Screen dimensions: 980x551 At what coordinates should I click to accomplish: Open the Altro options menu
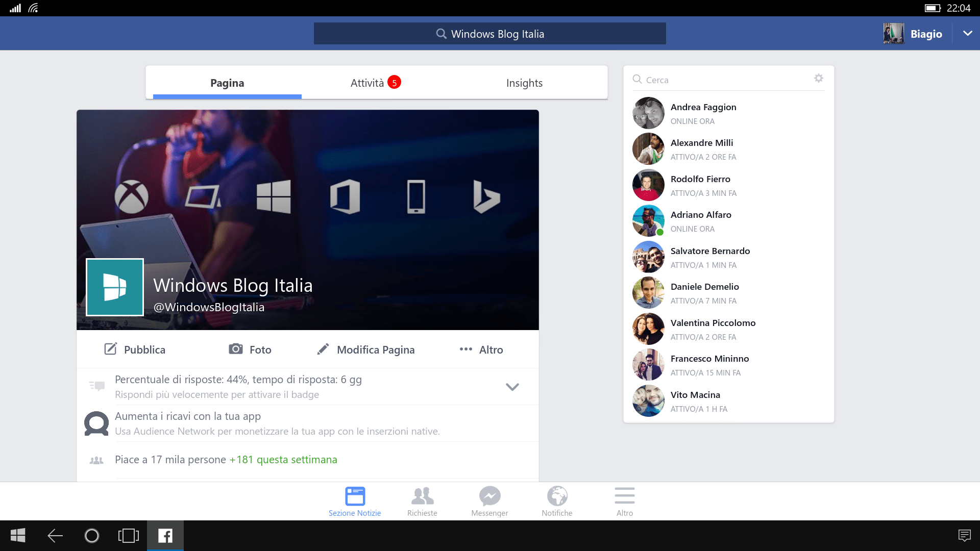click(x=482, y=348)
